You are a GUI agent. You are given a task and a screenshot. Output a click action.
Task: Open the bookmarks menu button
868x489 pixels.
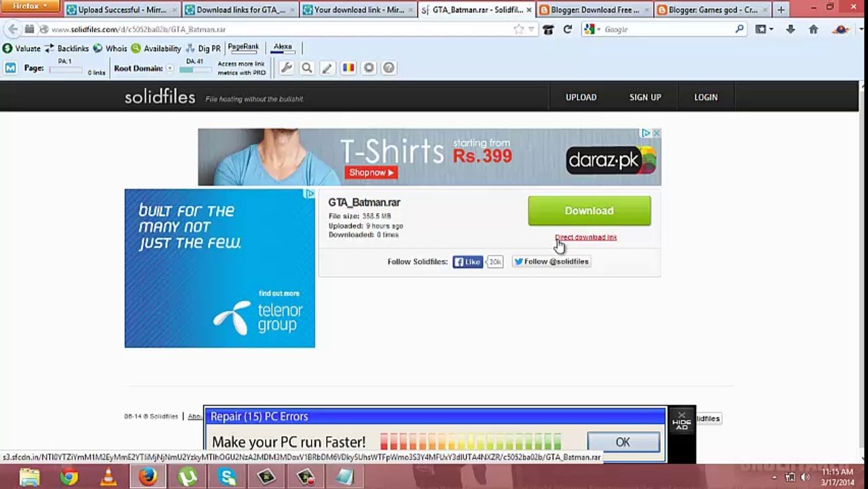point(764,29)
